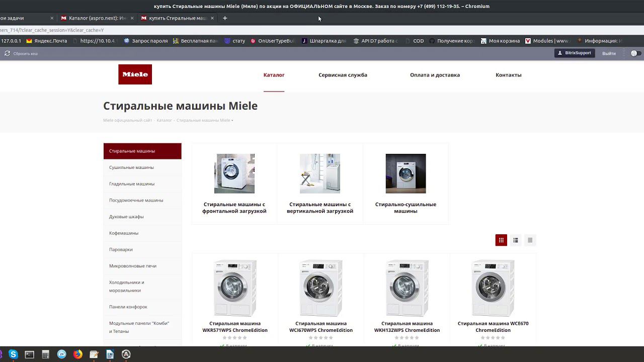Open the Terminal from the taskbar

[30, 354]
